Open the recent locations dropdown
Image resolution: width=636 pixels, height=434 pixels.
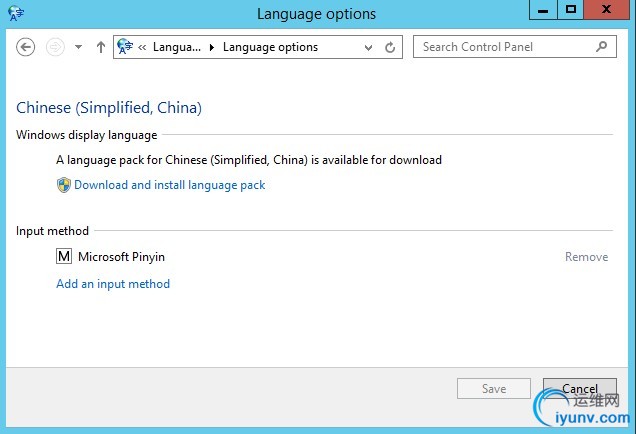pos(78,47)
